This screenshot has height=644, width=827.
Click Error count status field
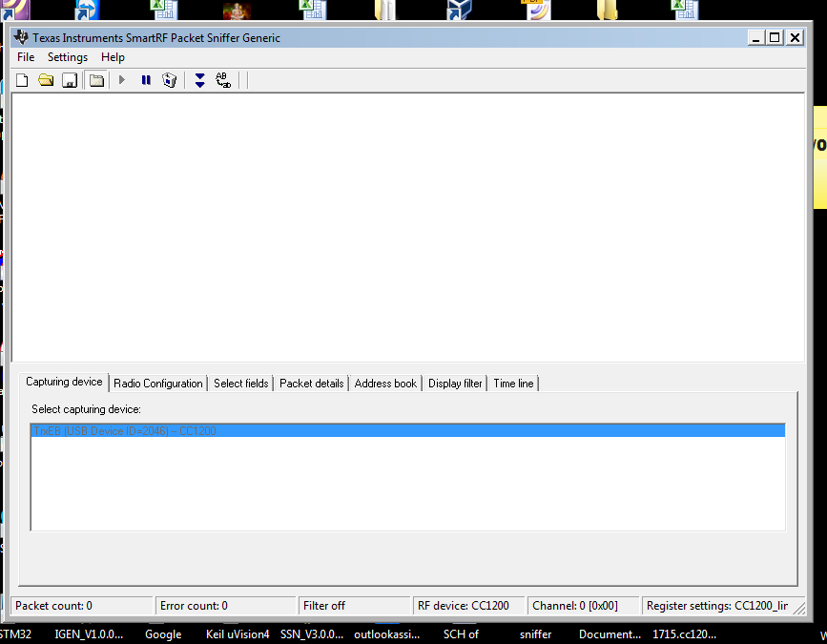pos(226,606)
